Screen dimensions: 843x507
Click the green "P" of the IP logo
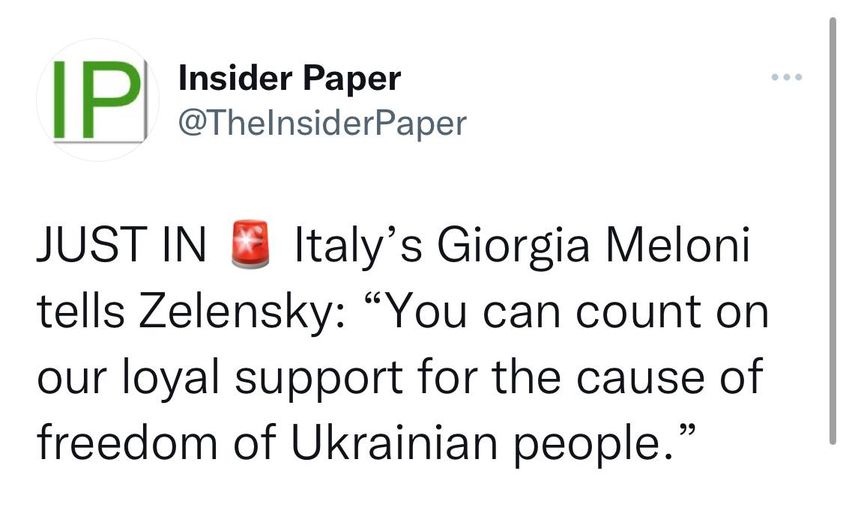pyautogui.click(x=110, y=100)
